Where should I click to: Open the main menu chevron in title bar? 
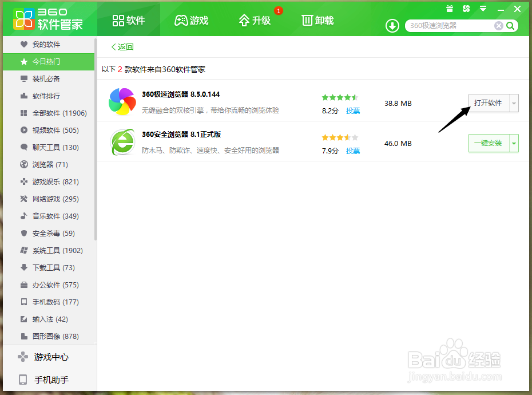pos(484,9)
